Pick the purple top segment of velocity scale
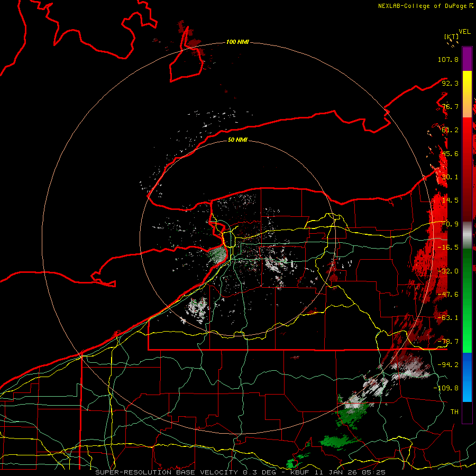 click(467, 59)
